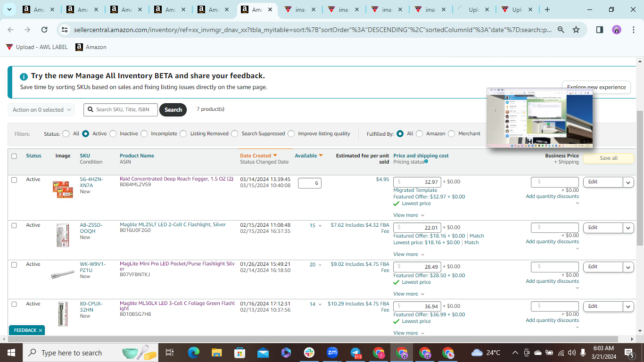The image size is (644, 362).
Task: Launch Microsoft Edge from the taskbar
Action: 194,353
